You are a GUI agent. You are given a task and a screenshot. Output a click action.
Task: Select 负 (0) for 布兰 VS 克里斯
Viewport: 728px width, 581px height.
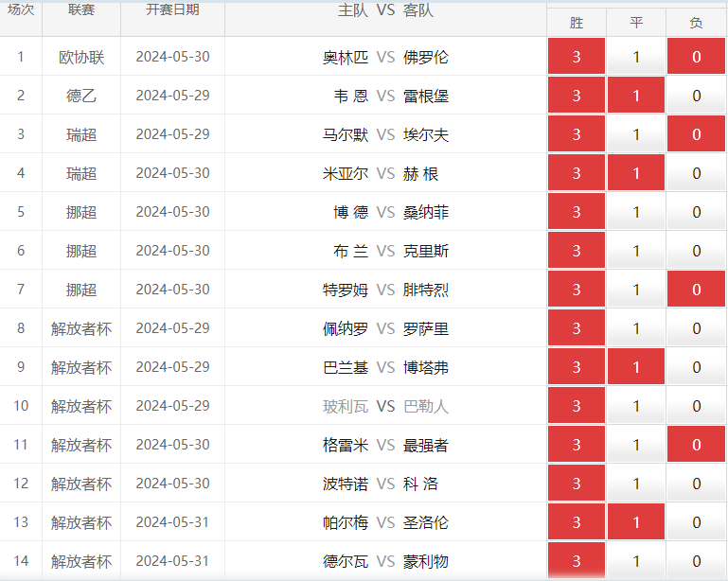[x=696, y=251]
